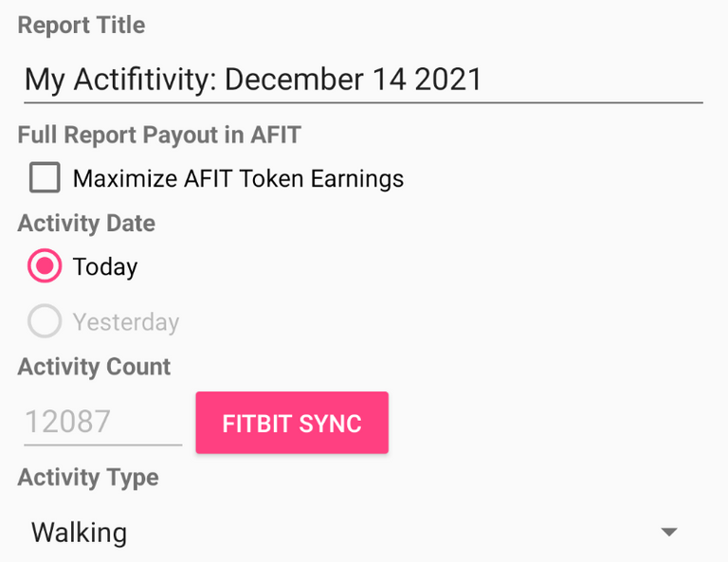Expand the Activity Type dropdown arrow
Screen dimensions: 728x562
[669, 532]
